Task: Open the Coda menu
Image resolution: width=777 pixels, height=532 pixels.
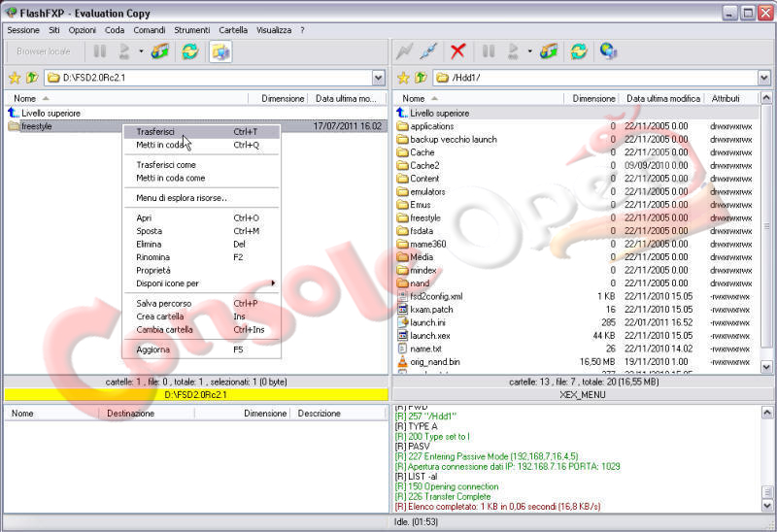Action: [x=115, y=30]
